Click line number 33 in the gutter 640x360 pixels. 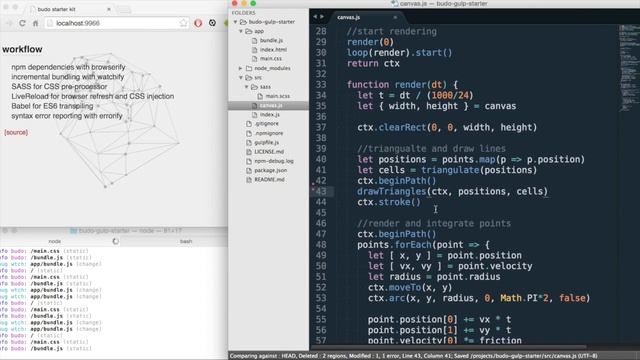(x=321, y=85)
